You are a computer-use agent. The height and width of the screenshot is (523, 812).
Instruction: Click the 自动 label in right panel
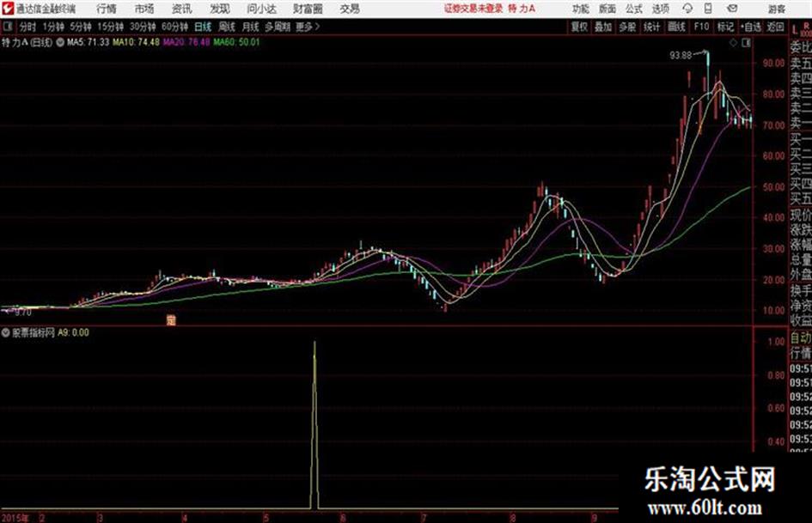(x=801, y=338)
